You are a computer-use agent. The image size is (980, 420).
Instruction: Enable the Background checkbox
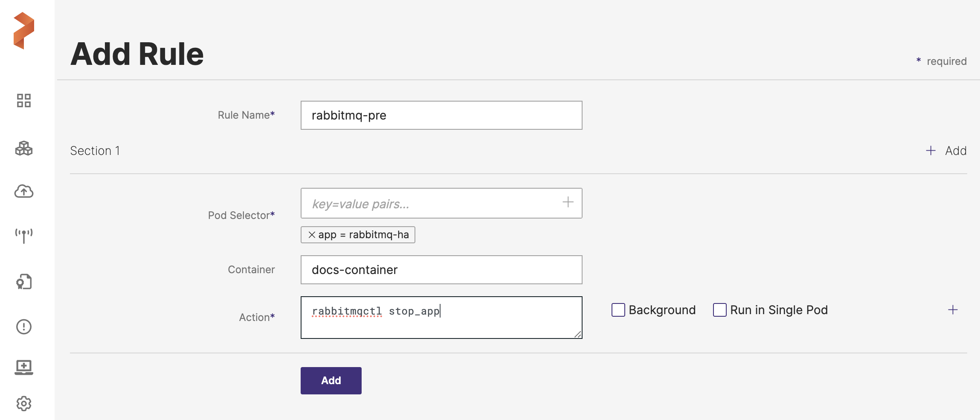(618, 310)
